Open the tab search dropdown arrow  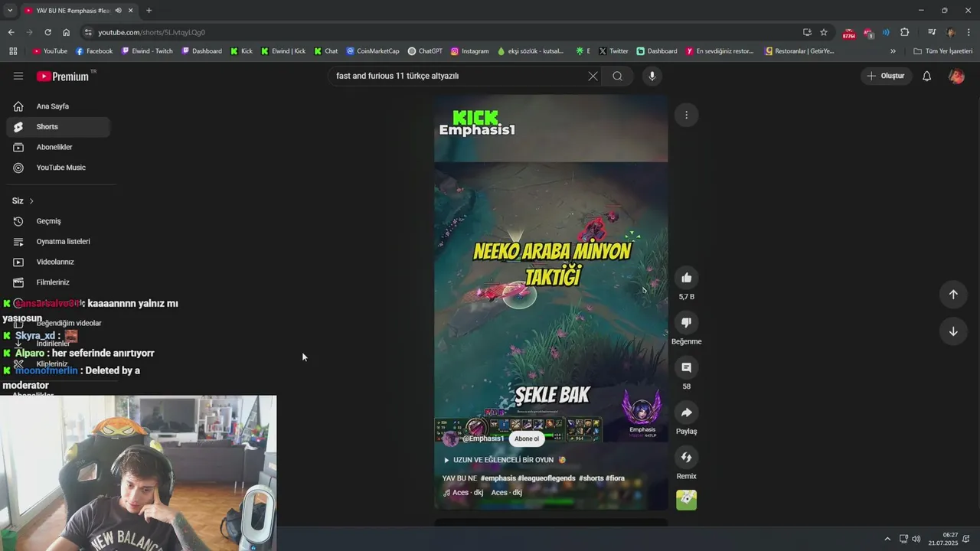[x=10, y=11]
